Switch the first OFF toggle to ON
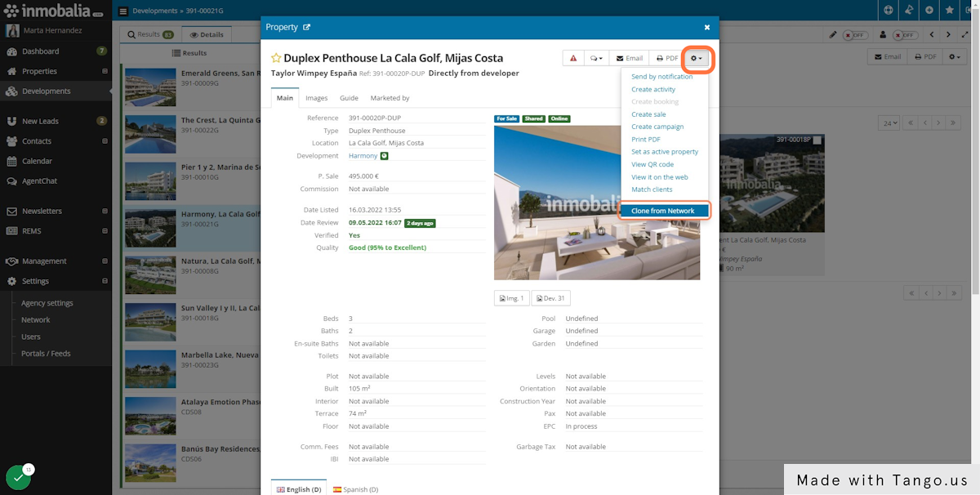 point(855,35)
